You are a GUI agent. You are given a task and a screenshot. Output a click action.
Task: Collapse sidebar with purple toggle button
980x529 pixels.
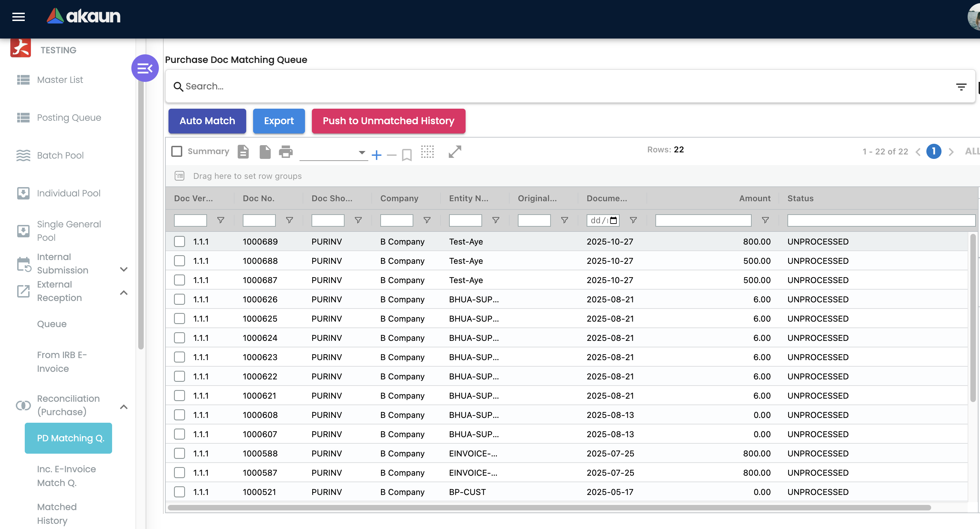pyautogui.click(x=145, y=68)
